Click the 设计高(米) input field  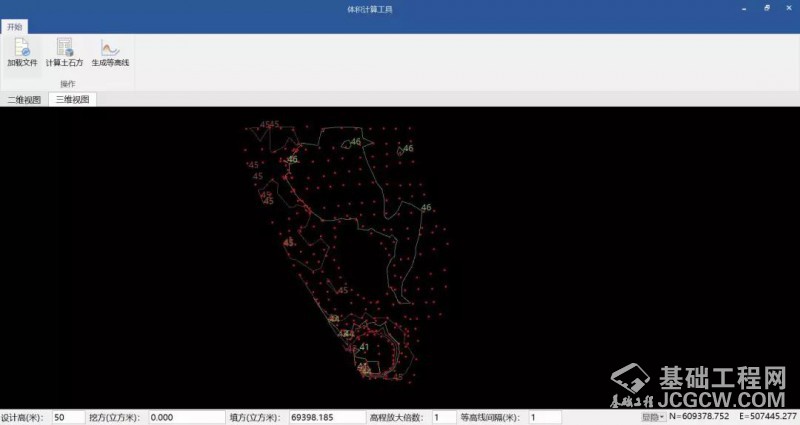(68, 417)
